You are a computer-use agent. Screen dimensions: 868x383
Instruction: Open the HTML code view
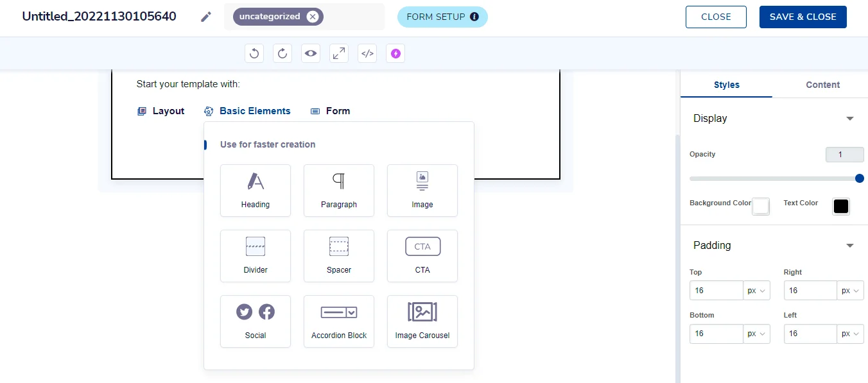(x=367, y=53)
